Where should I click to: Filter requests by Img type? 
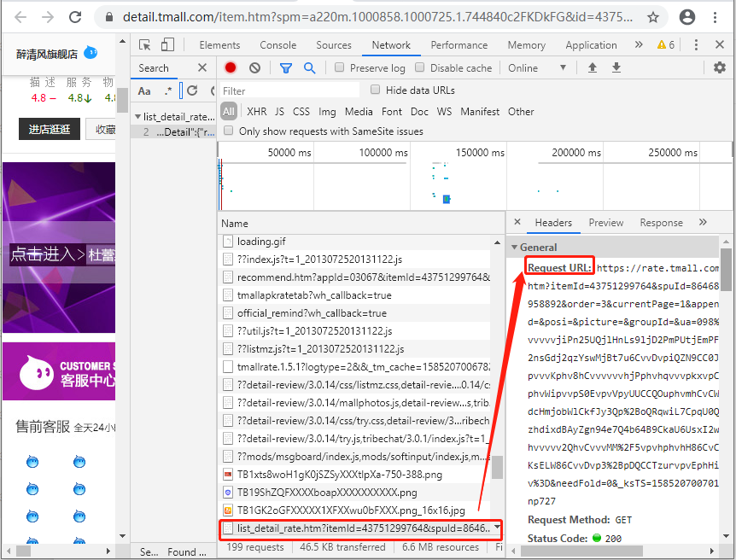click(x=327, y=112)
